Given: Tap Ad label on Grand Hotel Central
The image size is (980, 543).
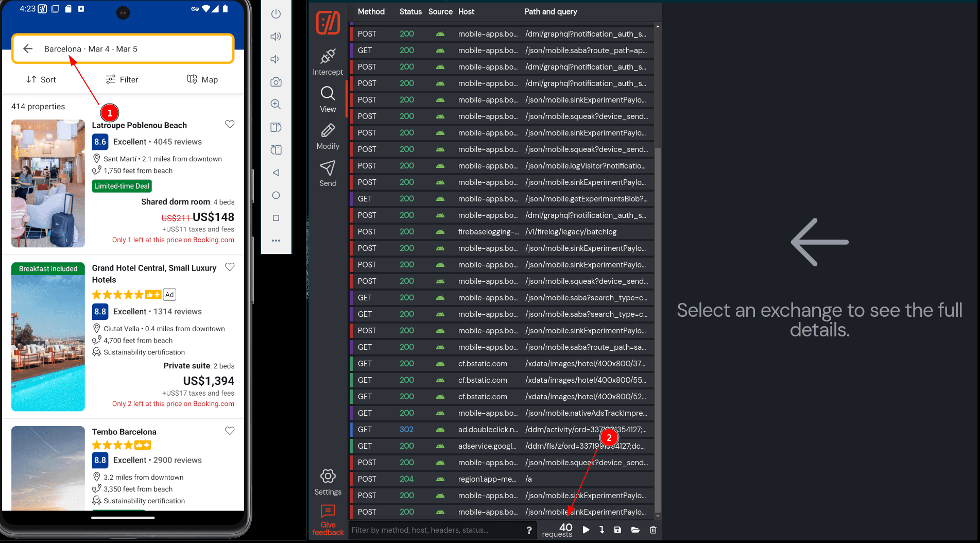Looking at the screenshot, I should pyautogui.click(x=169, y=295).
